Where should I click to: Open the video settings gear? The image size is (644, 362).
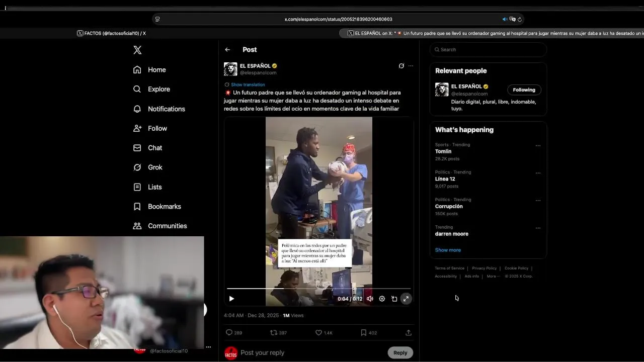coord(382,299)
